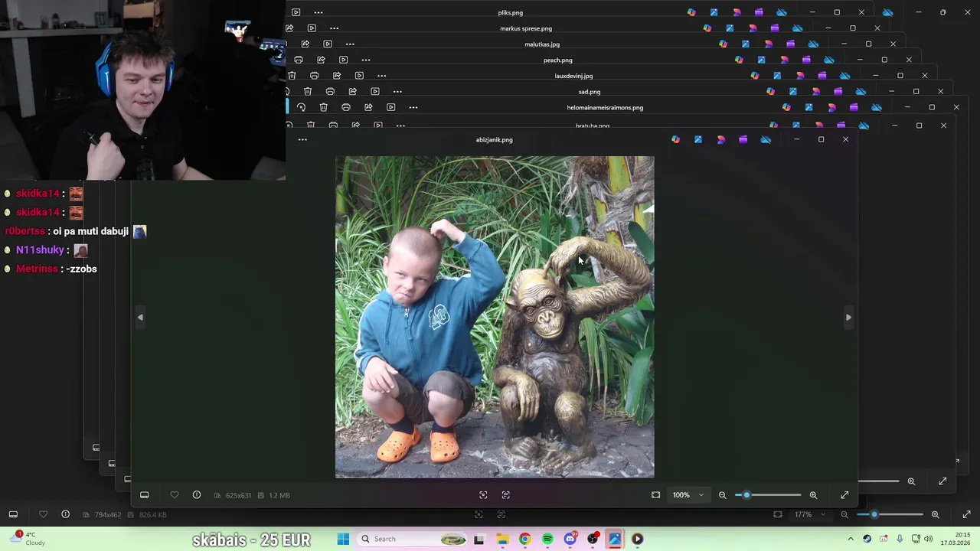Go to previous photo with left arrow
This screenshot has width=980, height=551.
140,317
